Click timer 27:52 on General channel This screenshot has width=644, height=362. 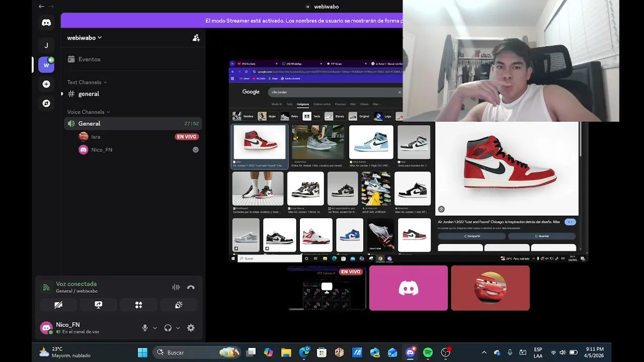191,124
